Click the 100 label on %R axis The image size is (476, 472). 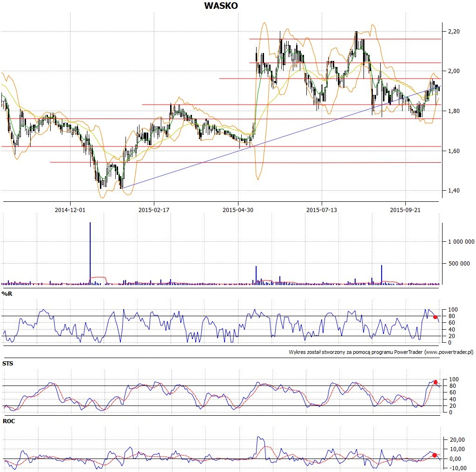[x=453, y=310]
